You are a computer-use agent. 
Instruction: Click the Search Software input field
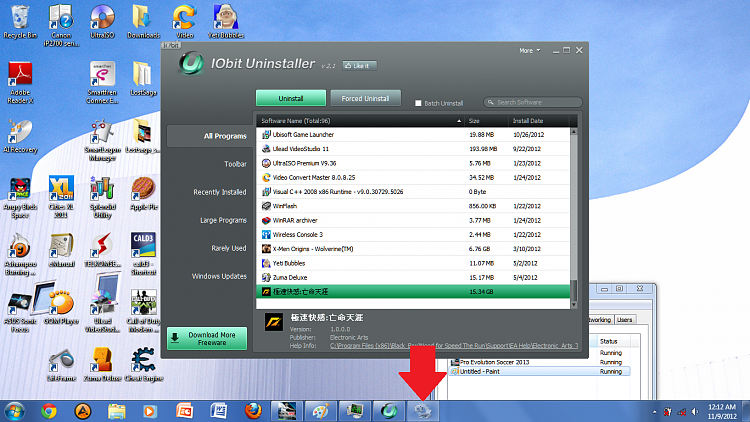[x=533, y=102]
